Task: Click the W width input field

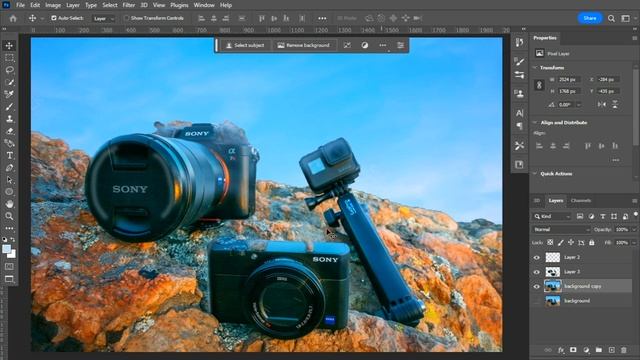Action: click(x=569, y=80)
